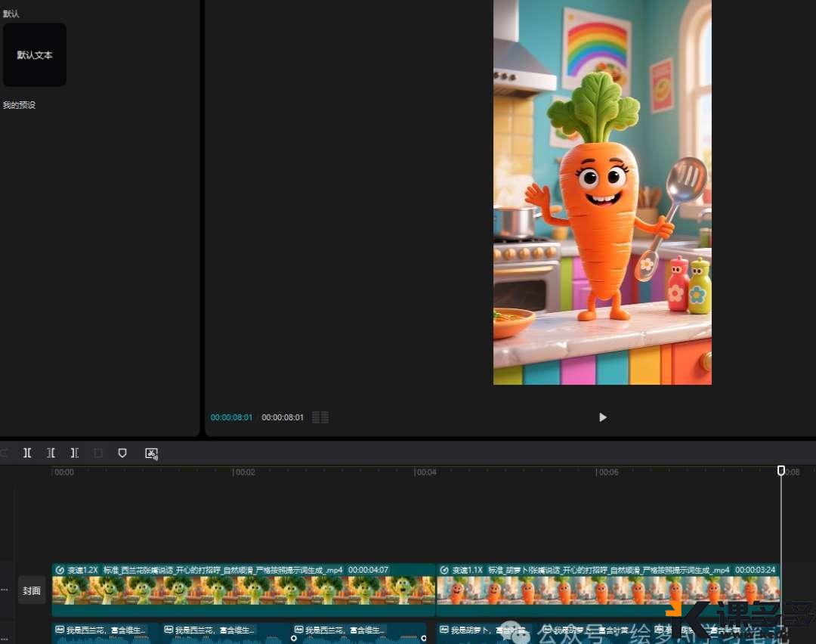Click the 变速1.2X speed label
Viewport: 816px width, 644px height.
(83, 570)
